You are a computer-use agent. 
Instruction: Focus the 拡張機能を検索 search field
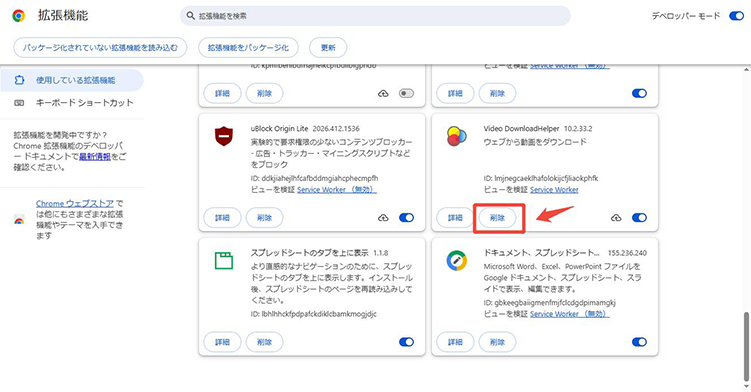pos(375,16)
